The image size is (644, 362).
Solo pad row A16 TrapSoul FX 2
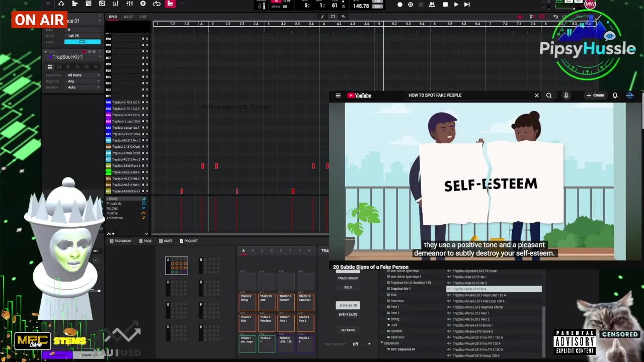(147, 102)
